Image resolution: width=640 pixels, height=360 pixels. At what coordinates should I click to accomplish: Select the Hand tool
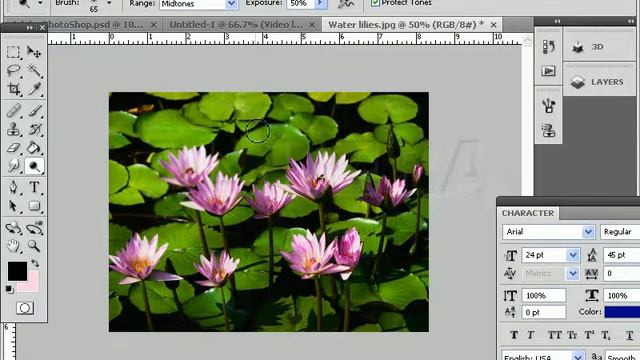tap(13, 246)
